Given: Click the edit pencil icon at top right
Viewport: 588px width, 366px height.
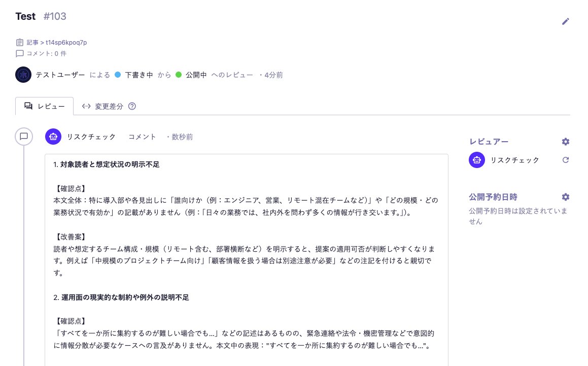Looking at the screenshot, I should [x=565, y=21].
